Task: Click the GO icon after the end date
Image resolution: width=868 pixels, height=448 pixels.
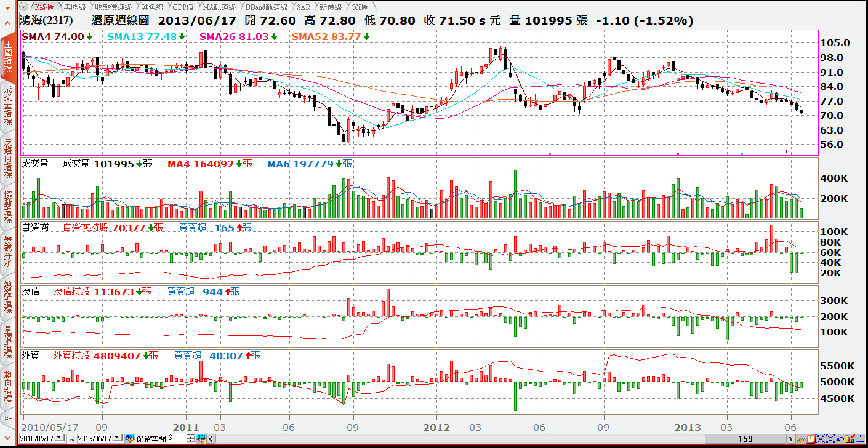Action: [x=130, y=438]
